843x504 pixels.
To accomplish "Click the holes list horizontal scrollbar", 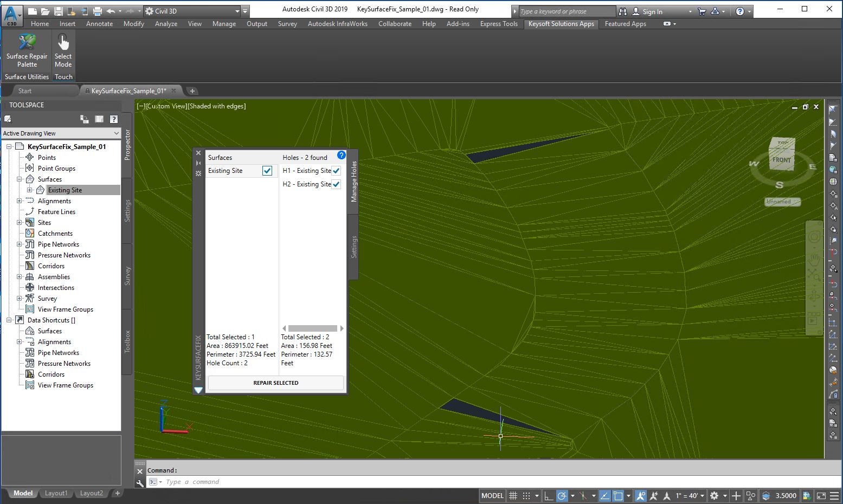I will [x=312, y=328].
